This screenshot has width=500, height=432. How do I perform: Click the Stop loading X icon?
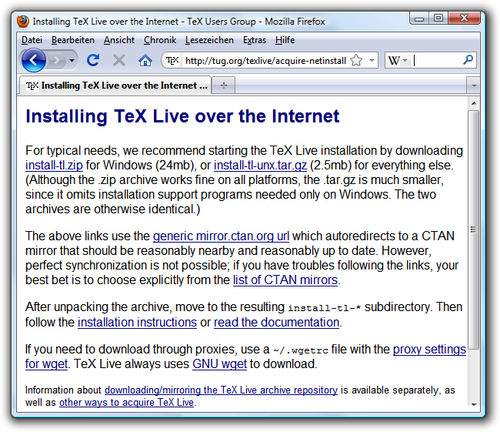pyautogui.click(x=119, y=61)
